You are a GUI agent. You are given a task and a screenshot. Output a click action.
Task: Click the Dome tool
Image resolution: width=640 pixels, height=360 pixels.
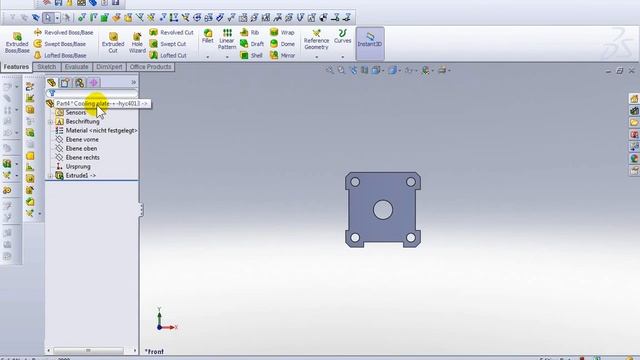282,44
